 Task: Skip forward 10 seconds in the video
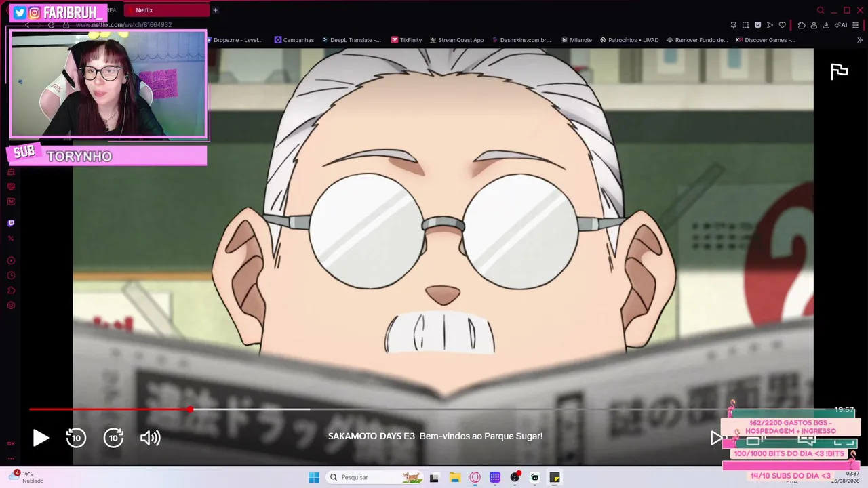[113, 438]
